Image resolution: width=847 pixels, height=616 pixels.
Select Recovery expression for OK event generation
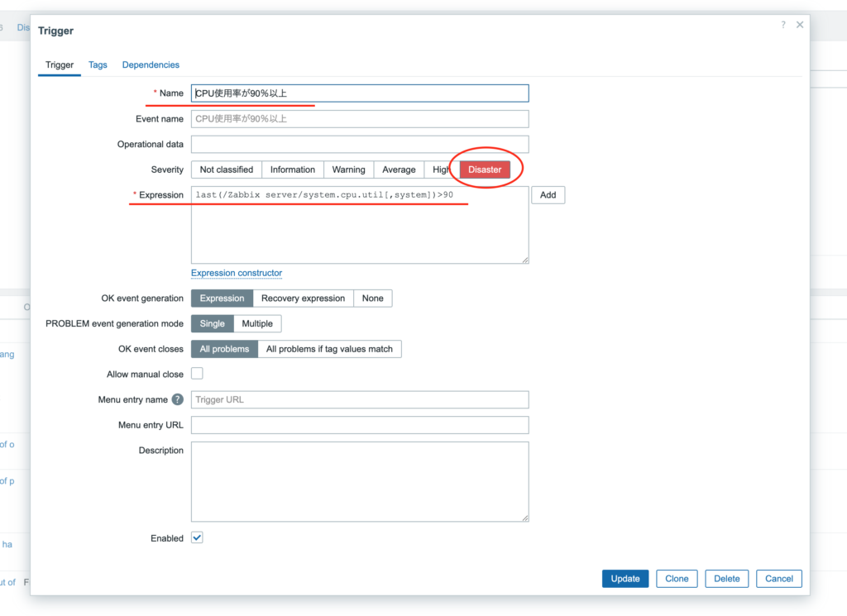[303, 298]
